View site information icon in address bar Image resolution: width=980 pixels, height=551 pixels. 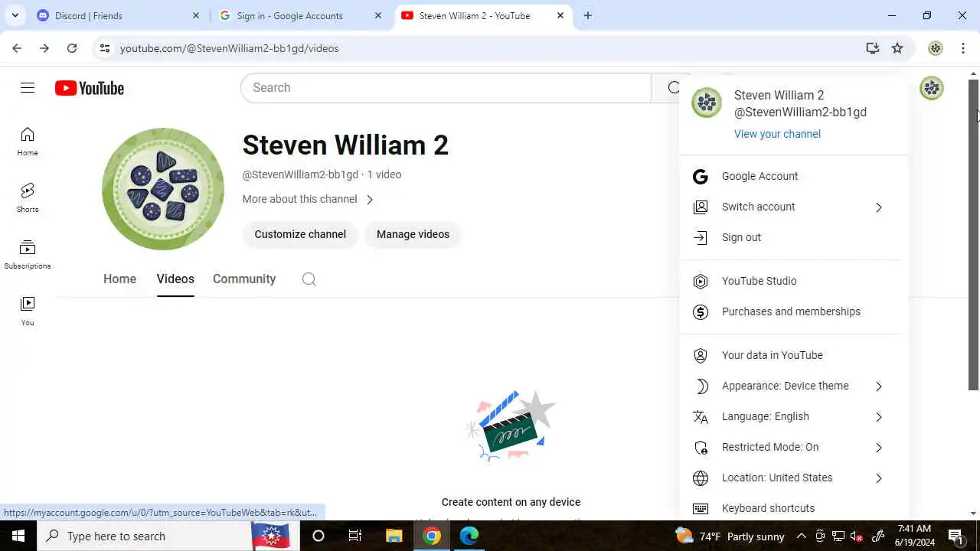point(105,48)
